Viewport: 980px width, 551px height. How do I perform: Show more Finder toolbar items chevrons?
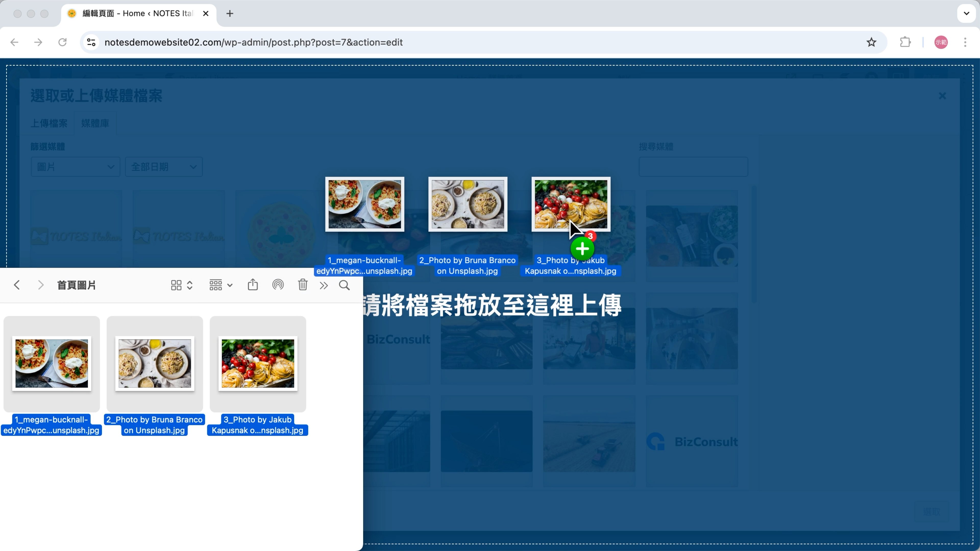coord(324,286)
